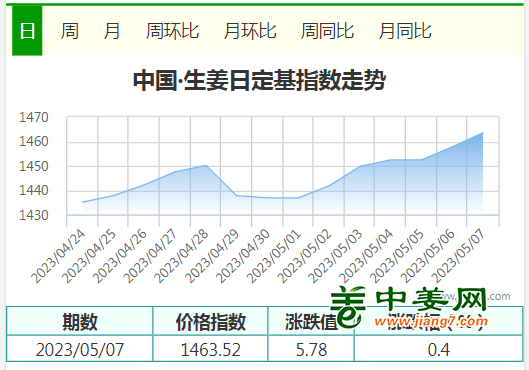This screenshot has height=370, width=529.
Task: Open the 月环比 tab
Action: pyautogui.click(x=250, y=31)
